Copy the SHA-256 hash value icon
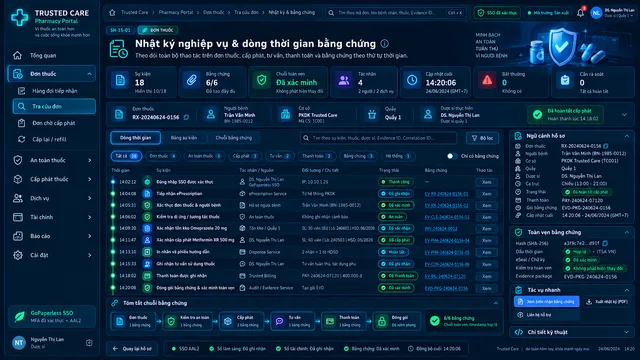 point(605,243)
